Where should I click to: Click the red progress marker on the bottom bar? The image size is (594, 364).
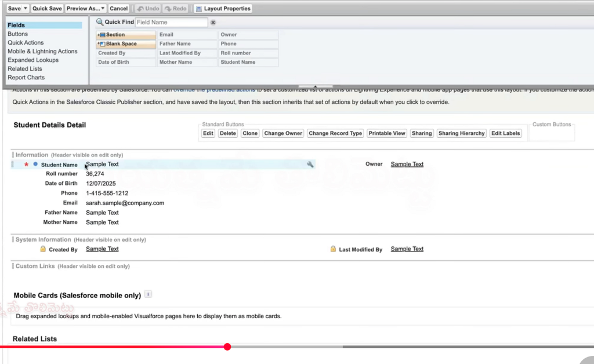(x=227, y=347)
